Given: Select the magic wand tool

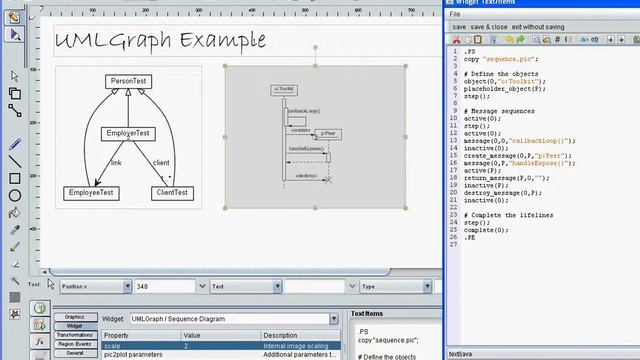Looking at the screenshot, I should (x=15, y=280).
